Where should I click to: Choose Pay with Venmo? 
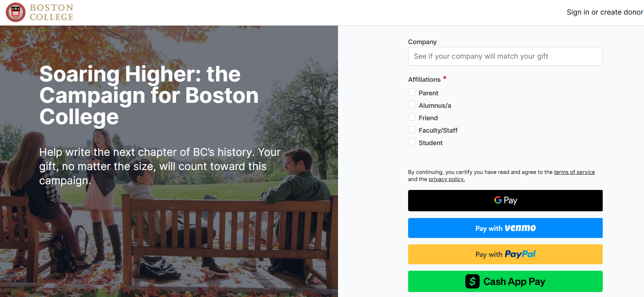505,228
